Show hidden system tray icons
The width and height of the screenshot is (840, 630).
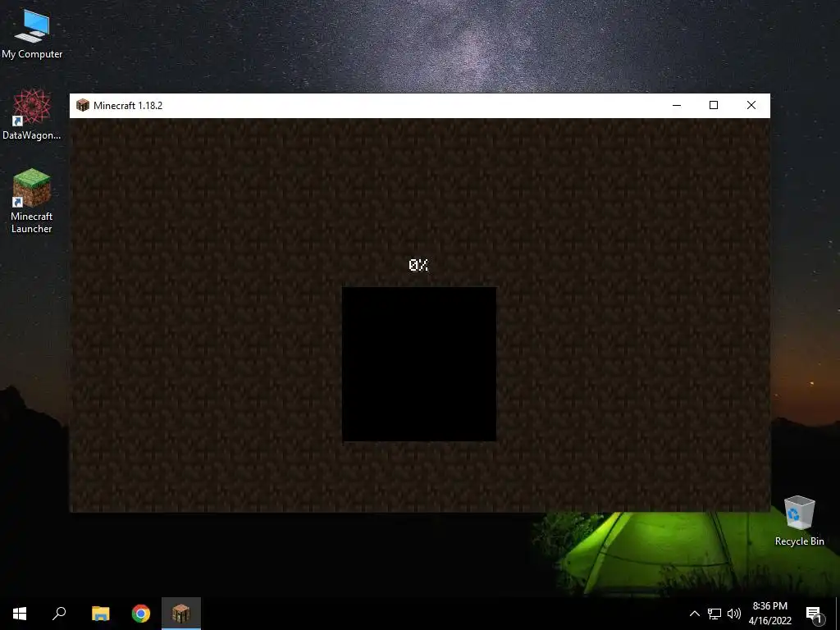tap(694, 614)
